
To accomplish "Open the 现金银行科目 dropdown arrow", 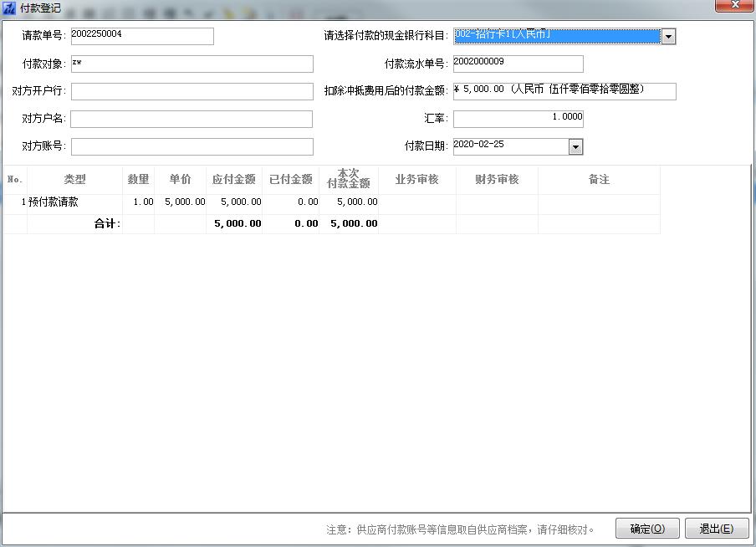I will click(x=668, y=37).
